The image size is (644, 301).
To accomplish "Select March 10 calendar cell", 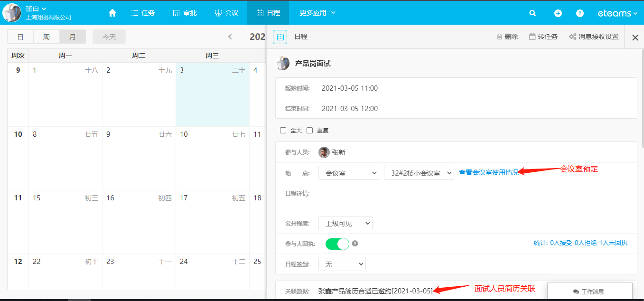I will click(213, 158).
